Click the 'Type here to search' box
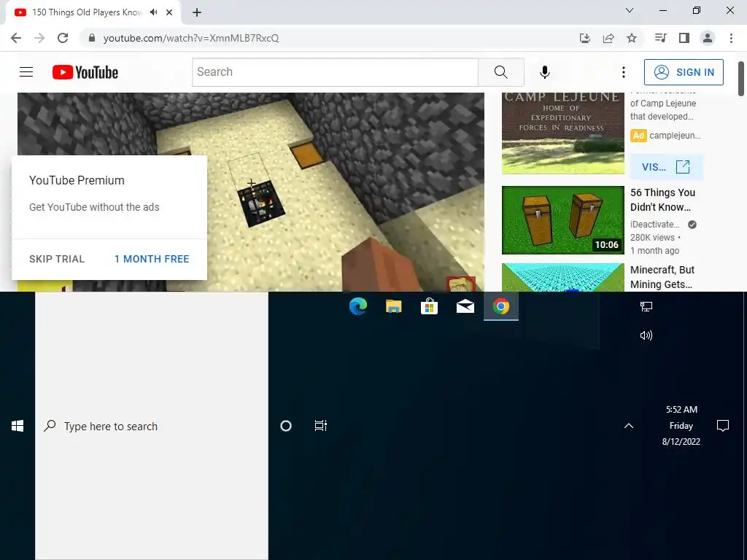 [152, 426]
